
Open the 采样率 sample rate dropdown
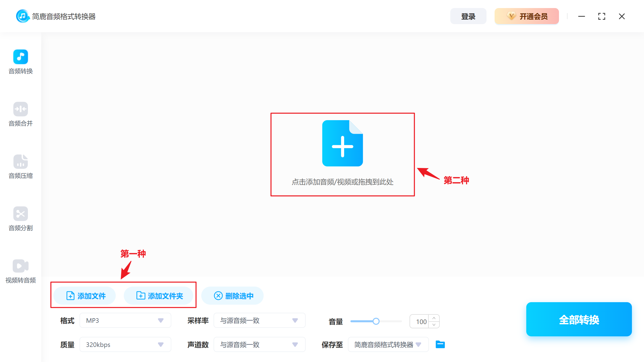[259, 320]
